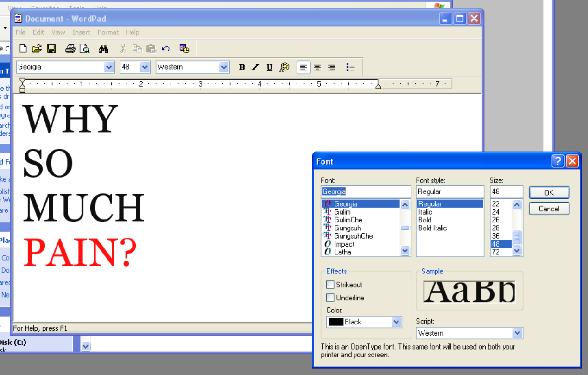This screenshot has width=588, height=375.
Task: Click the dropdown arrow in the background Explorer window
Action: click(85, 346)
